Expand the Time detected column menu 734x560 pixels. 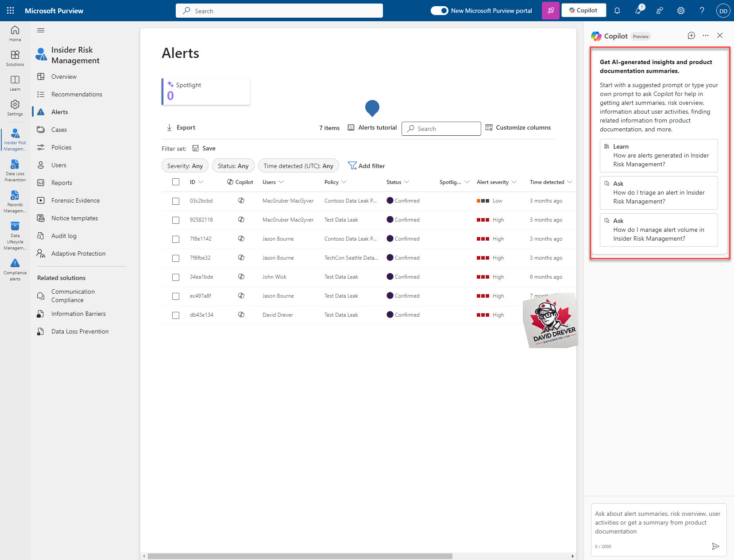click(x=570, y=182)
